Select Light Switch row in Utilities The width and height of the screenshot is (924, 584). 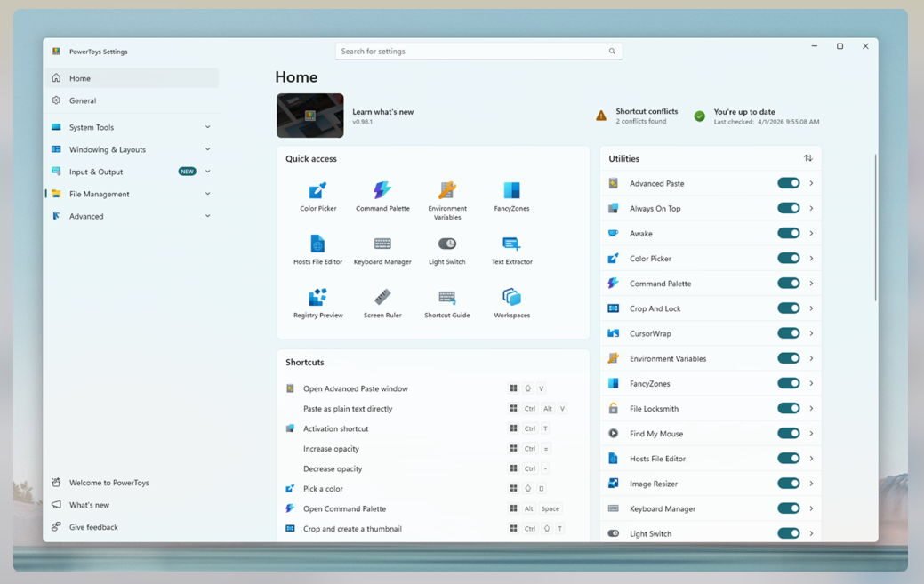click(x=711, y=533)
